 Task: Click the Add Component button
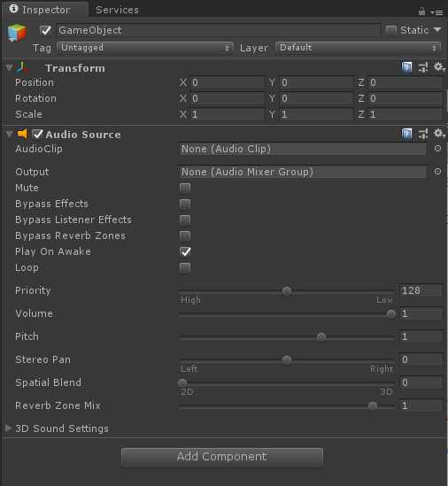[222, 457]
